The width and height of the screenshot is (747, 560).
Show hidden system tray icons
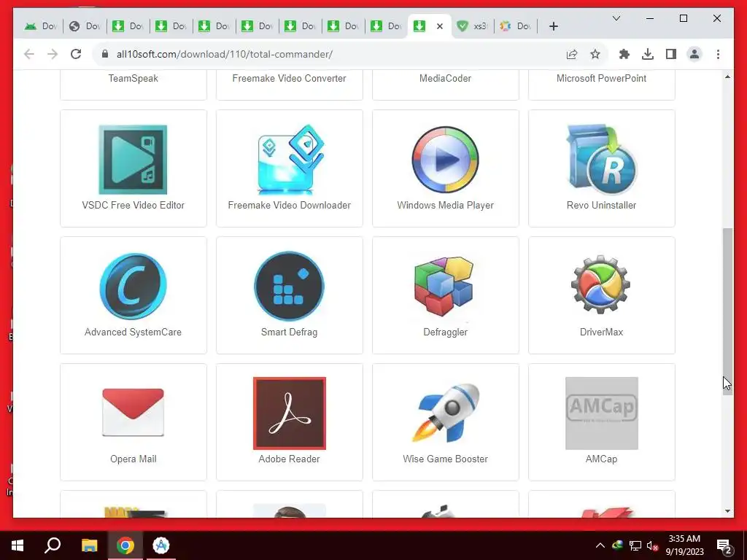[x=600, y=545]
